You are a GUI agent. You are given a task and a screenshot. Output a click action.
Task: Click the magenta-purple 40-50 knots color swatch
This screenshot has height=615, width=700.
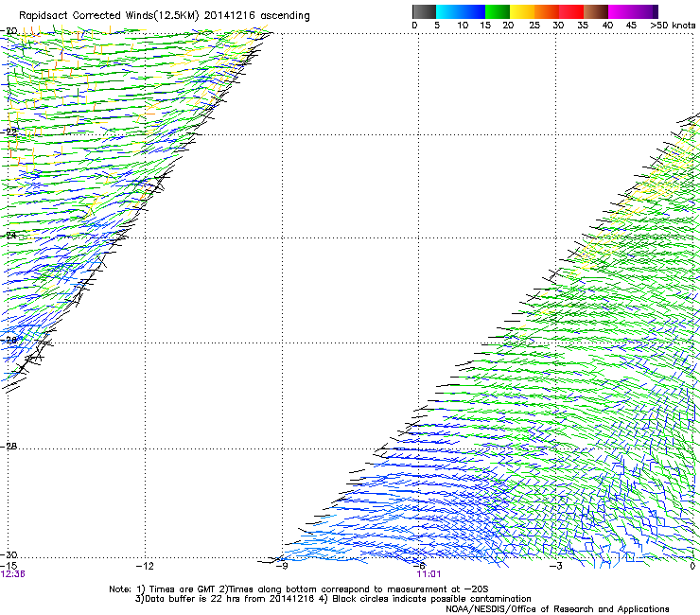click(633, 11)
